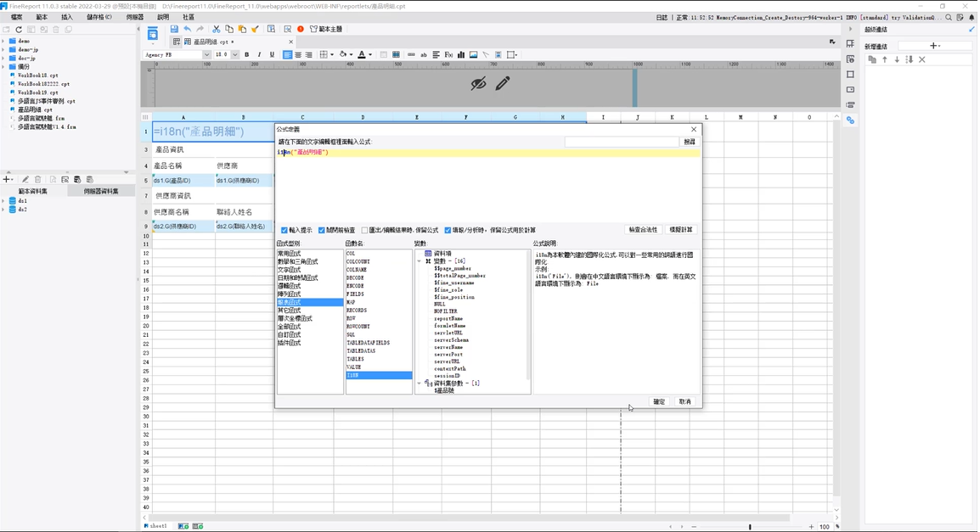Select cell A1 containing i18n formula
Viewport: 980px width, 532px height.
[x=214, y=132]
